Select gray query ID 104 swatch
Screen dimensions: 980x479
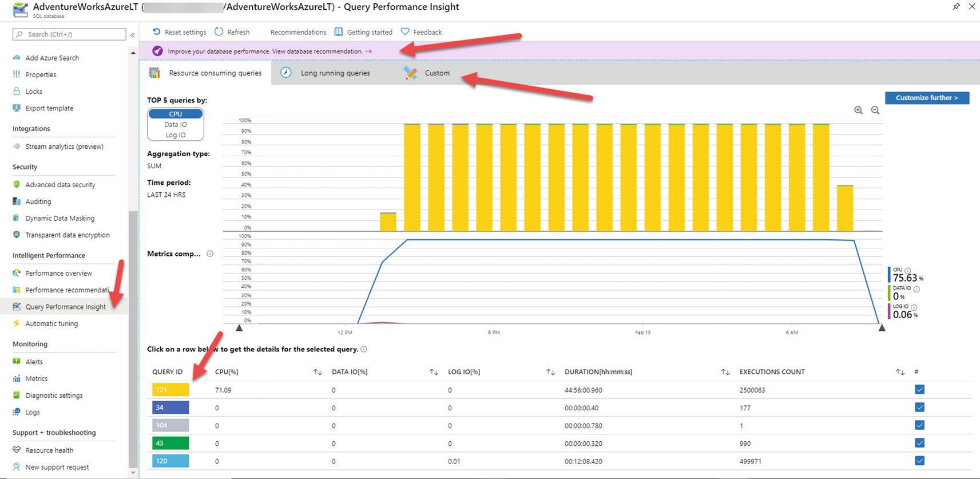(x=170, y=425)
